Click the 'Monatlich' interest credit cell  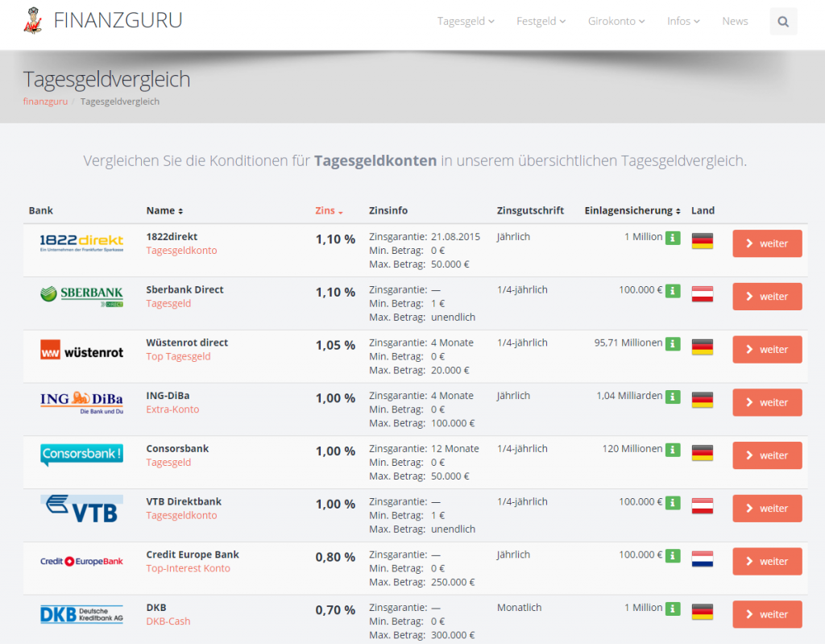tap(520, 608)
